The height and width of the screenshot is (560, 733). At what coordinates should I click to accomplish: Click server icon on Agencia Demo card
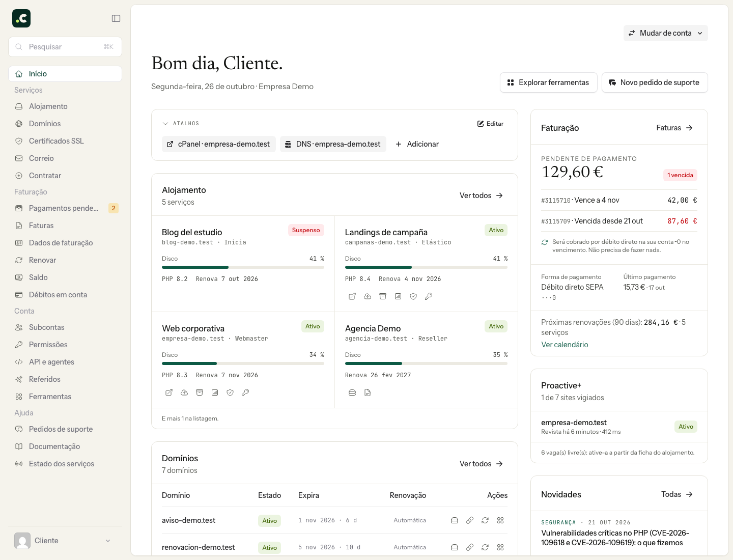[x=352, y=393]
